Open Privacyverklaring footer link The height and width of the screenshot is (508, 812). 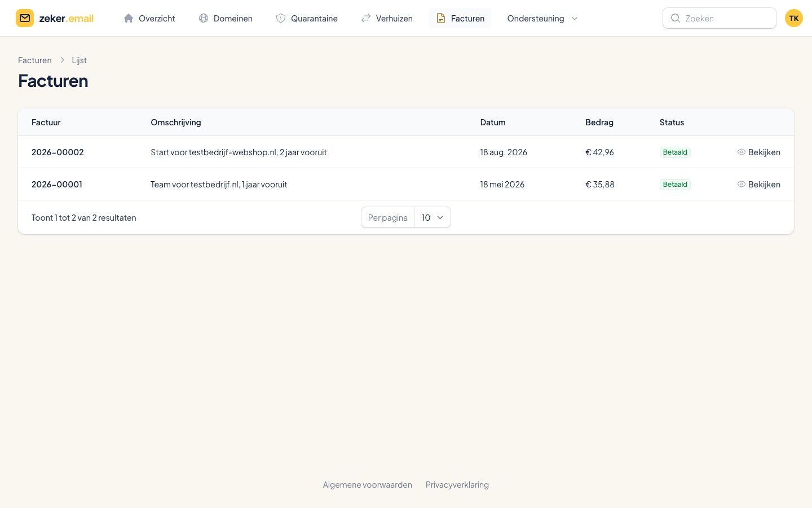coord(457,484)
